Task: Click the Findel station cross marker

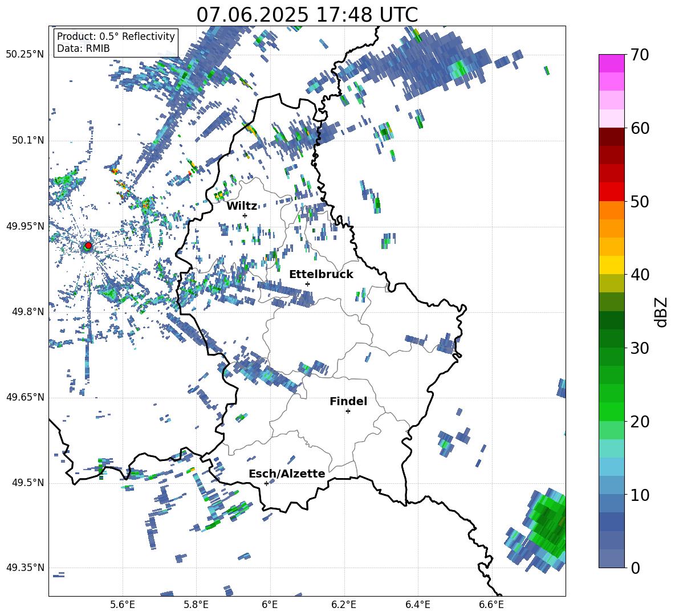Action: [x=348, y=411]
